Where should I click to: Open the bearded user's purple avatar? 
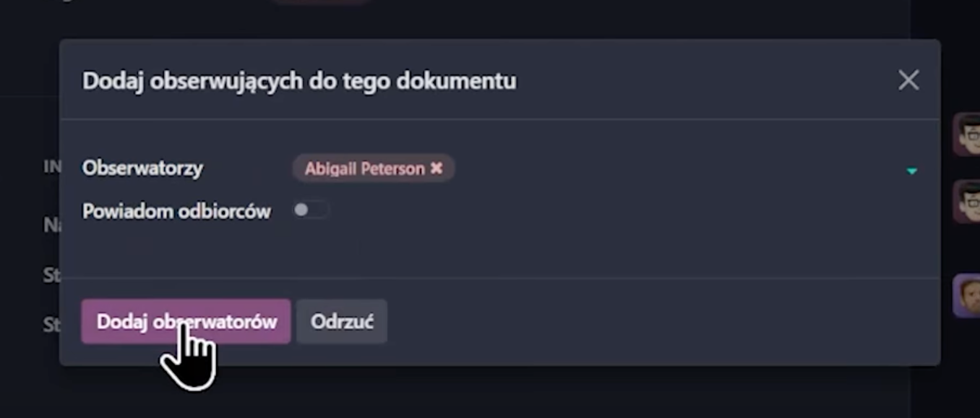966,295
